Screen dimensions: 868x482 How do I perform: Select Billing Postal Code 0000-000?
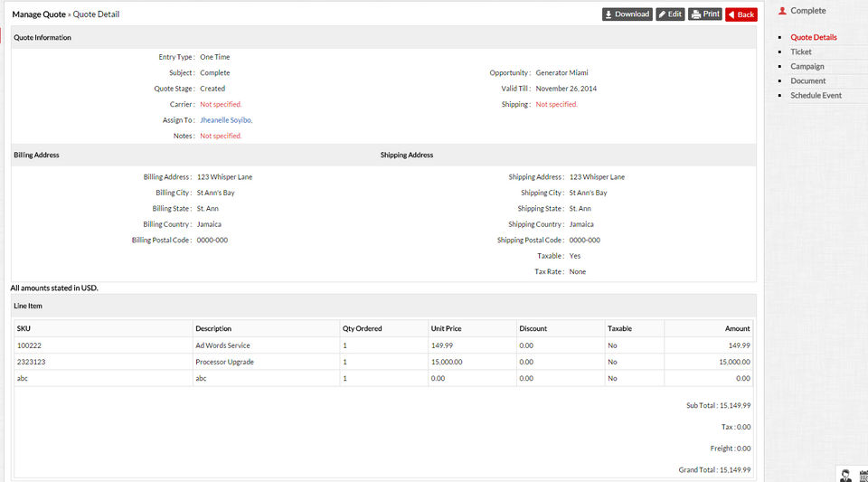click(x=212, y=241)
